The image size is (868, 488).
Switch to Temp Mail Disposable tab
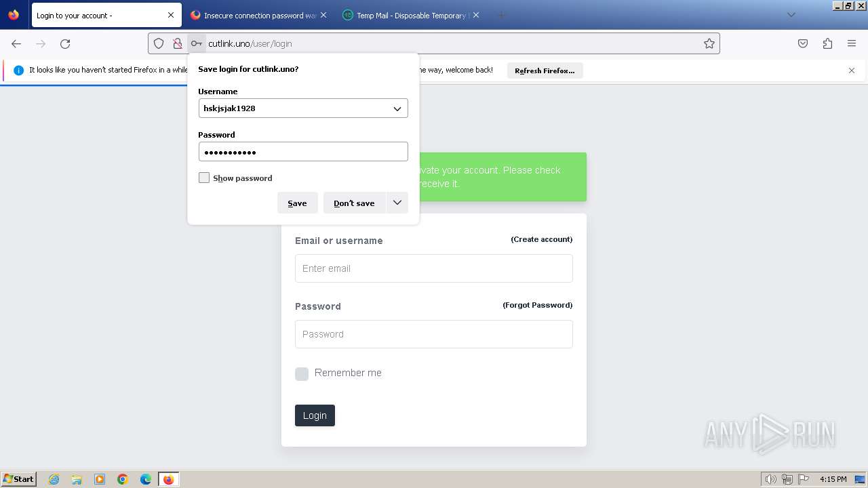(x=412, y=15)
